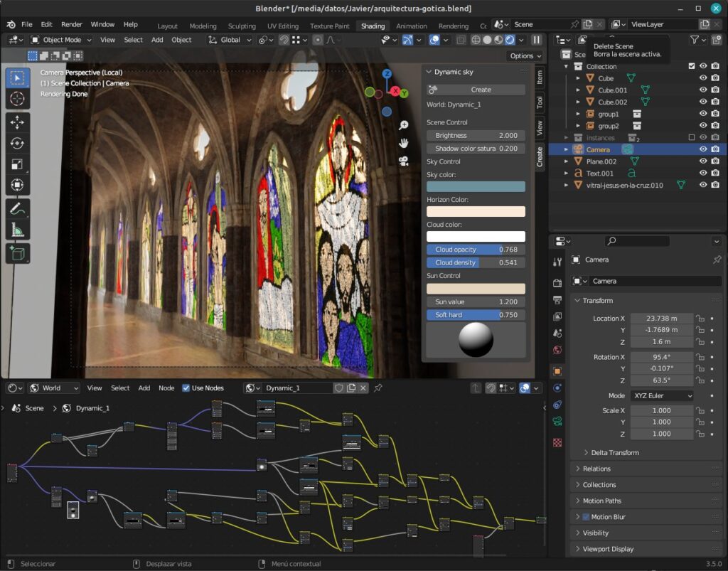728x571 pixels.
Task: Unlink the Dynamic_1 world datablock
Action: tap(363, 388)
